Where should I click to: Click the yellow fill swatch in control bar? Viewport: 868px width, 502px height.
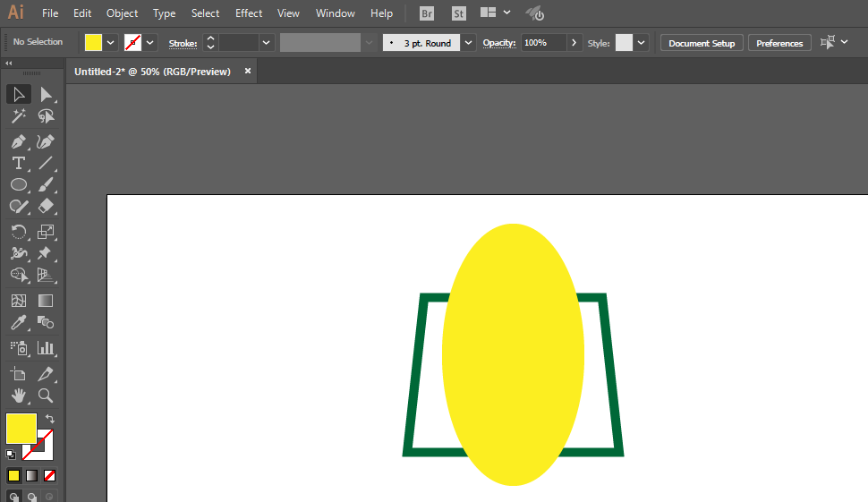point(93,43)
